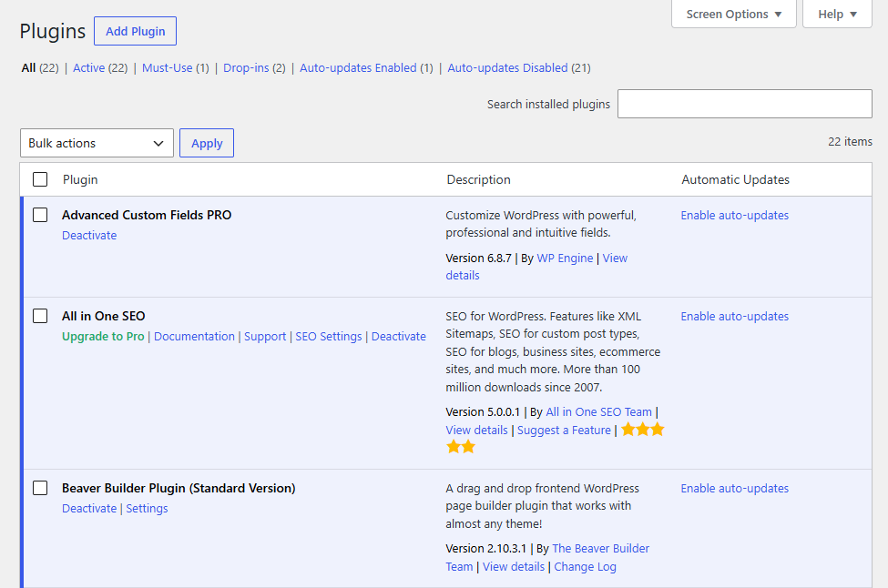This screenshot has width=888, height=588.
Task: Open All in One SEO Team link
Action: click(x=598, y=412)
